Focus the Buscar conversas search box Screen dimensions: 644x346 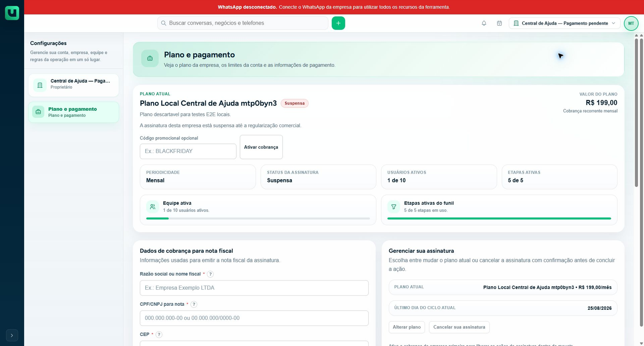click(x=243, y=23)
